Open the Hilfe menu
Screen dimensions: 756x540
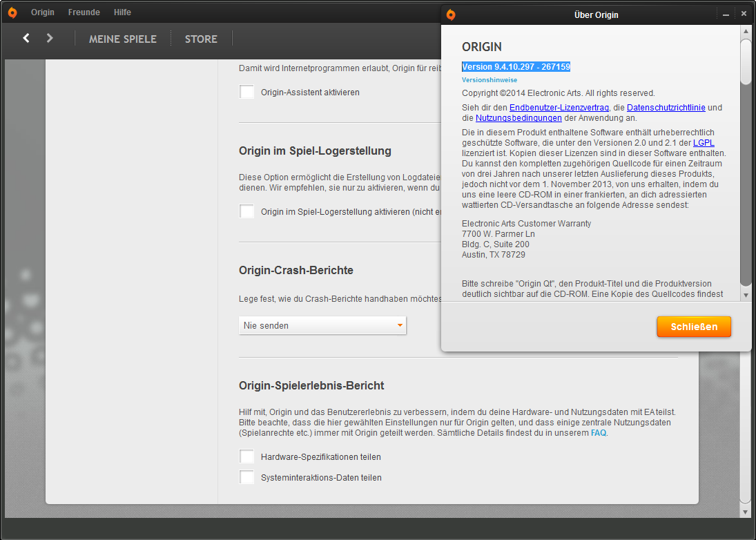[x=122, y=12]
